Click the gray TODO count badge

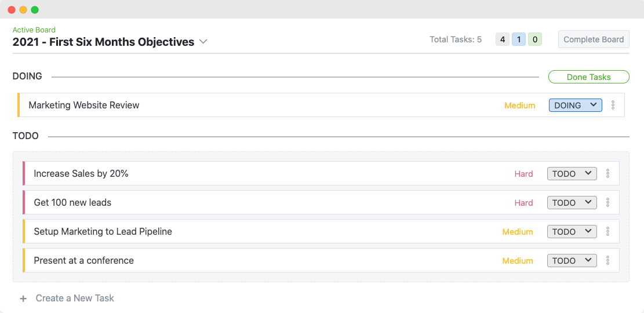503,39
